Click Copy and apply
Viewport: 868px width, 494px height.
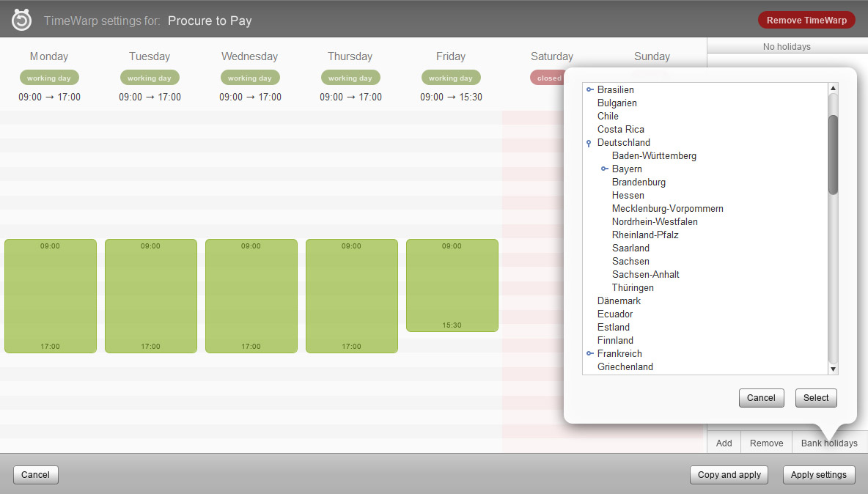729,474
